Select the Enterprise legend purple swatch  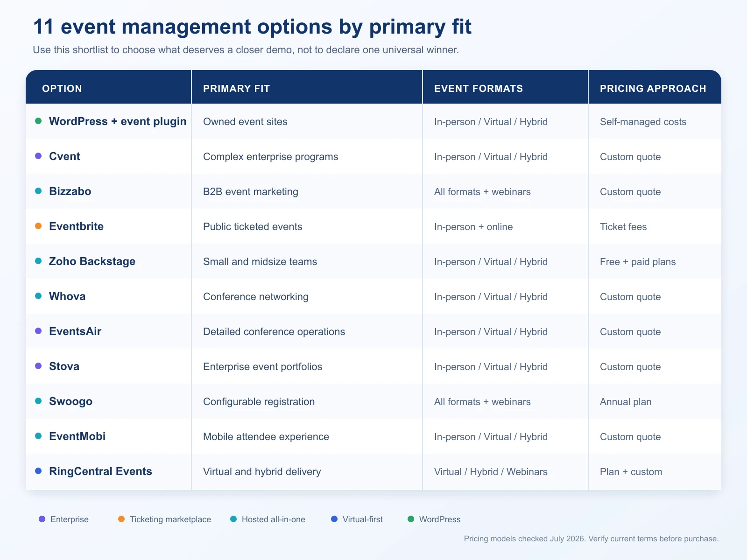pos(42,519)
